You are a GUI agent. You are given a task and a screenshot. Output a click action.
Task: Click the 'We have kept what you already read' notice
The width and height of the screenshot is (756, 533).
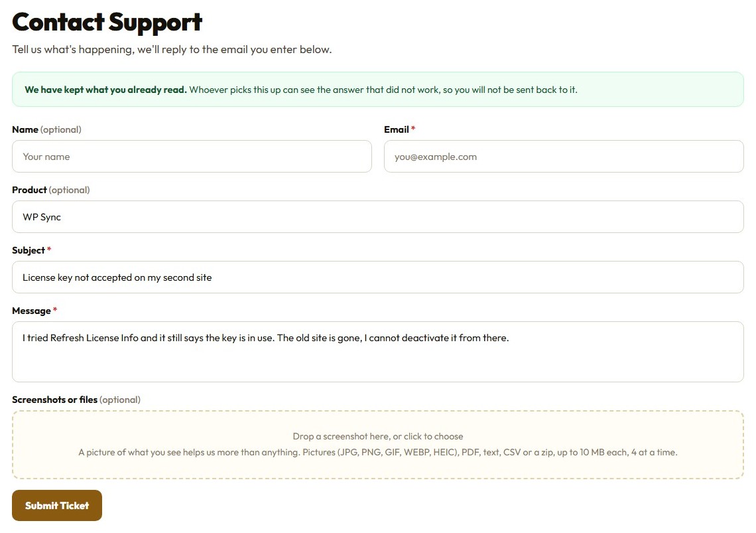point(378,90)
